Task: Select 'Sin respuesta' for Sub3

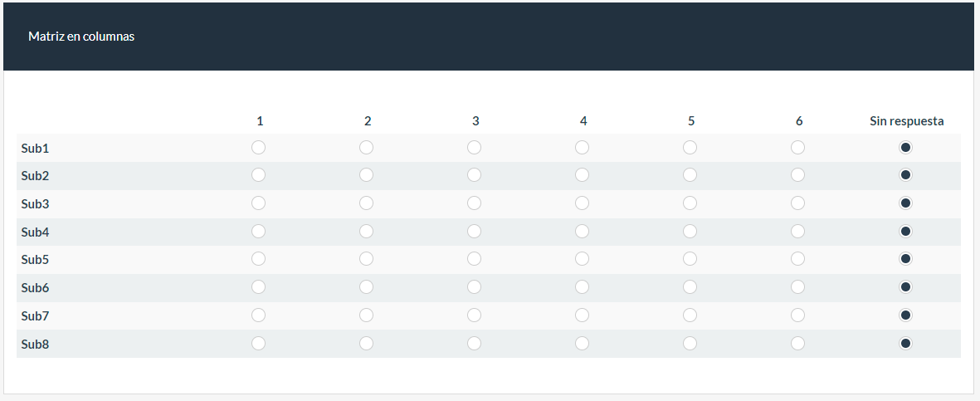Action: pyautogui.click(x=906, y=203)
